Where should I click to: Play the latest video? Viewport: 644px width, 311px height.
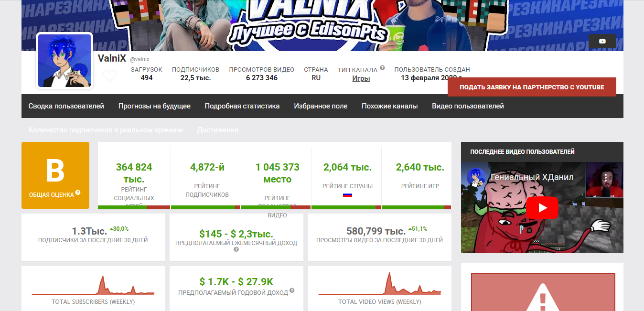pos(542,208)
